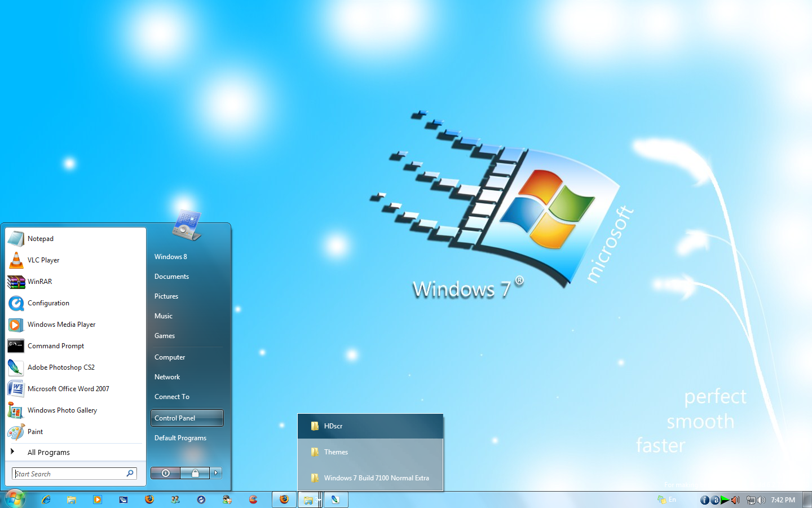Viewport: 812px width, 508px height.
Task: Launch Adobe Photoshop CS2 from Start menu
Action: tap(76, 367)
